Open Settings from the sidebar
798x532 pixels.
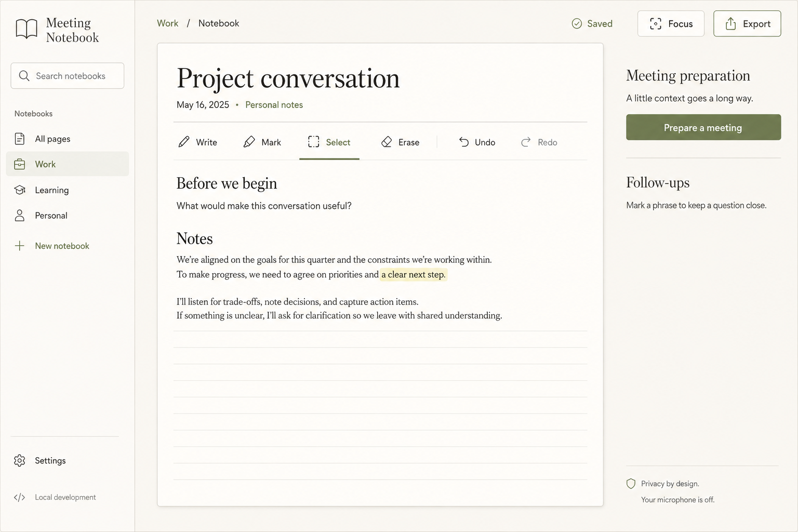pos(68,460)
